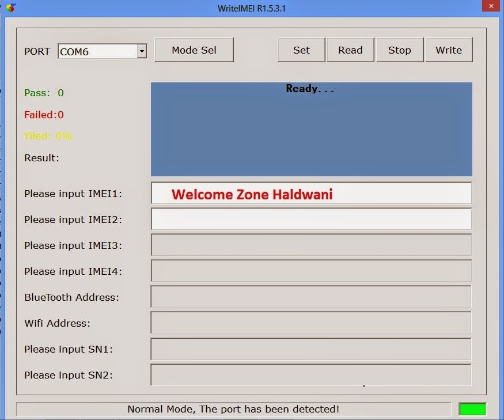Image resolution: width=504 pixels, height=420 pixels.
Task: Select the IMEI3 input field
Action: [x=311, y=245]
